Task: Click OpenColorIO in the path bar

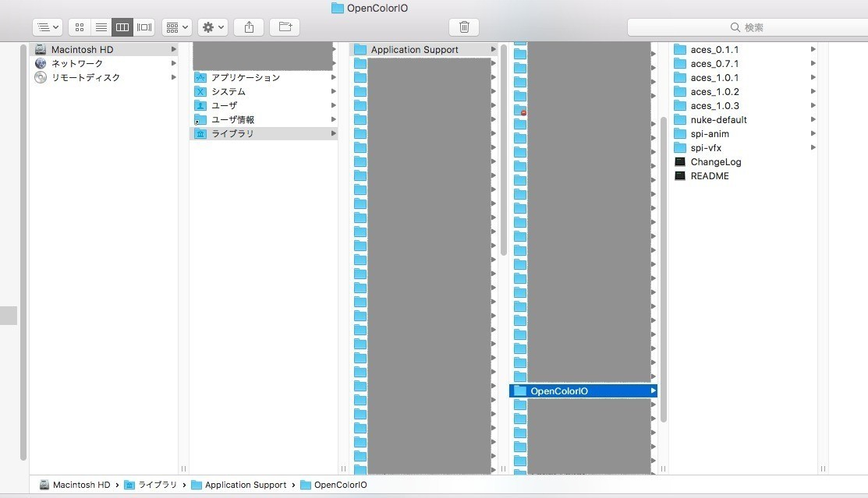Action: [334, 485]
